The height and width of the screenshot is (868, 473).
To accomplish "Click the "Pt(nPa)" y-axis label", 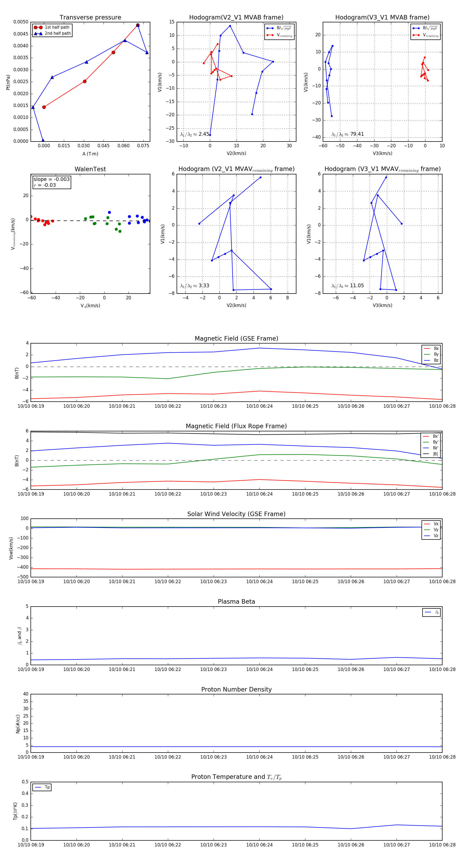I will tap(8, 82).
